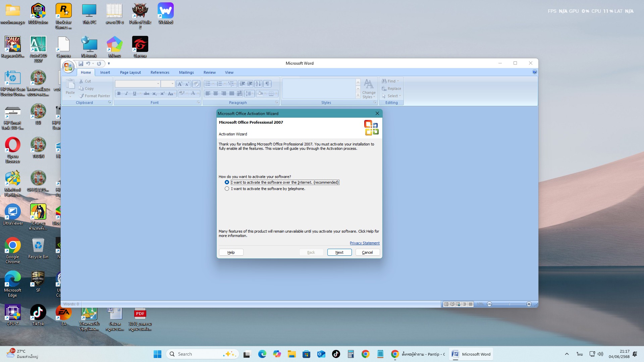This screenshot has height=362, width=644.
Task: Click Justify alignment button
Action: coord(232,94)
